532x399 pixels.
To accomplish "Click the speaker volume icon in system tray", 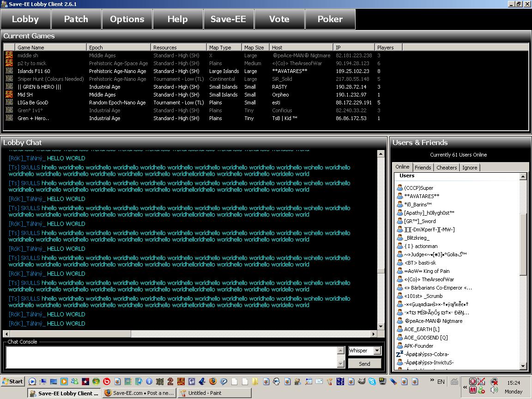I will [x=494, y=390].
